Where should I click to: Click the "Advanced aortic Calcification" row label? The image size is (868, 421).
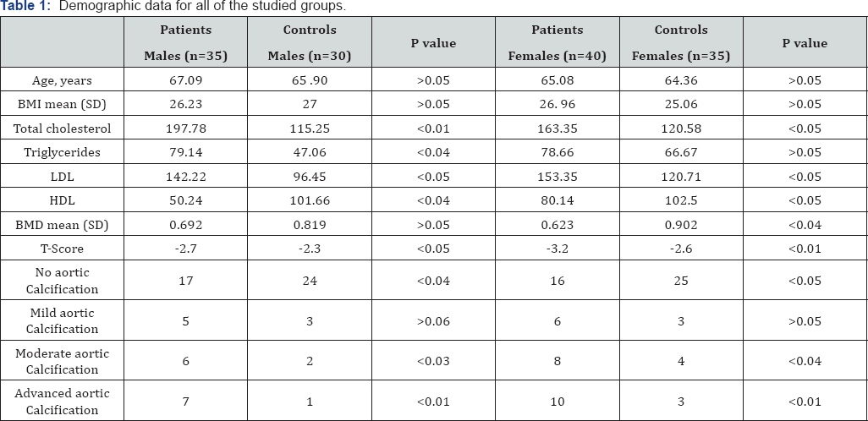tap(62, 402)
